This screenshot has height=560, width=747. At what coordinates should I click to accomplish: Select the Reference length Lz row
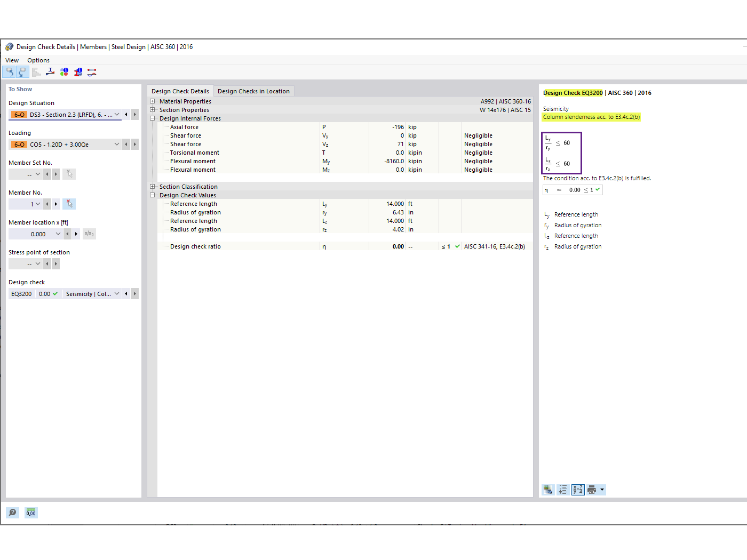(345, 221)
